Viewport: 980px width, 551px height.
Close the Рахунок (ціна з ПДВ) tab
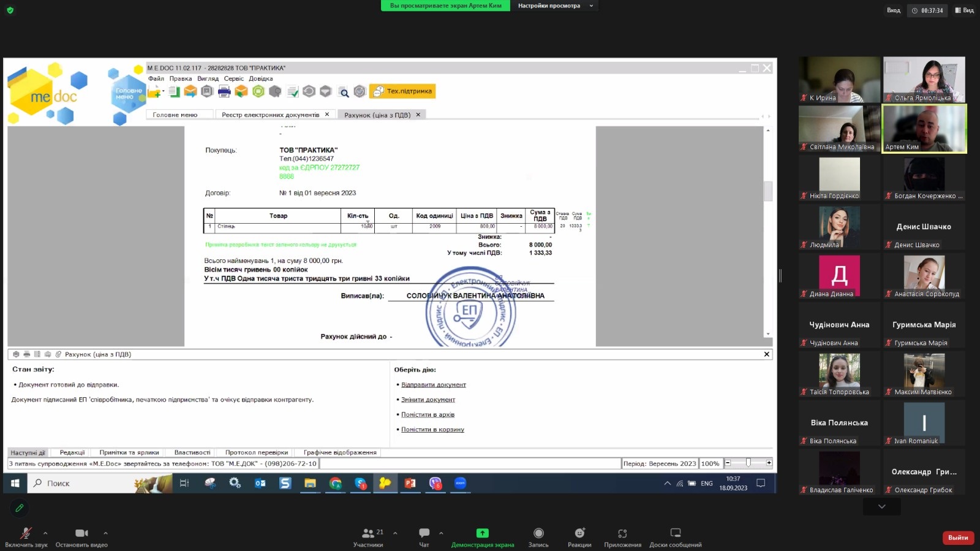click(x=418, y=115)
